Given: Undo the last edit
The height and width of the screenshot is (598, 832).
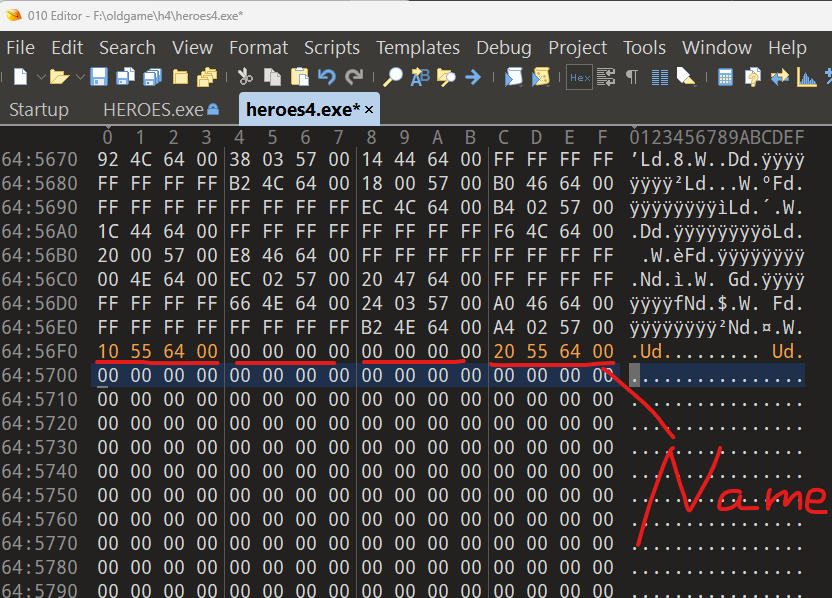Looking at the screenshot, I should pyautogui.click(x=327, y=77).
